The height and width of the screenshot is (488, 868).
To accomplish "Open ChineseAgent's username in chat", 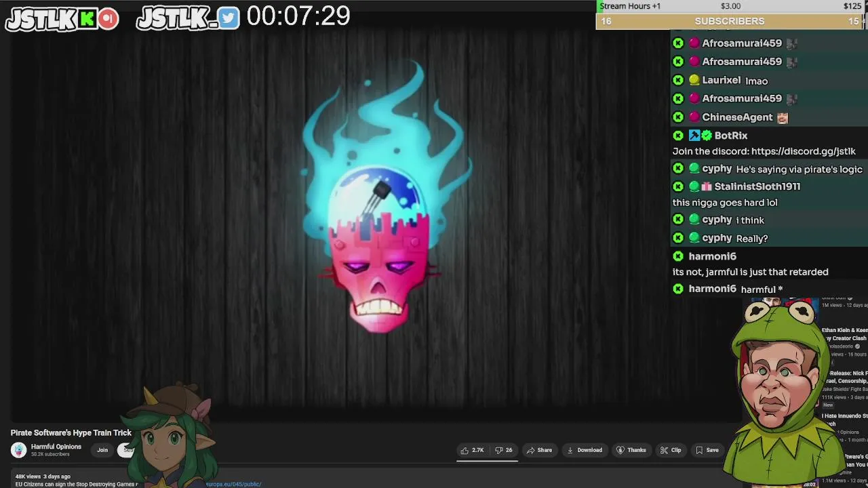I will point(737,117).
